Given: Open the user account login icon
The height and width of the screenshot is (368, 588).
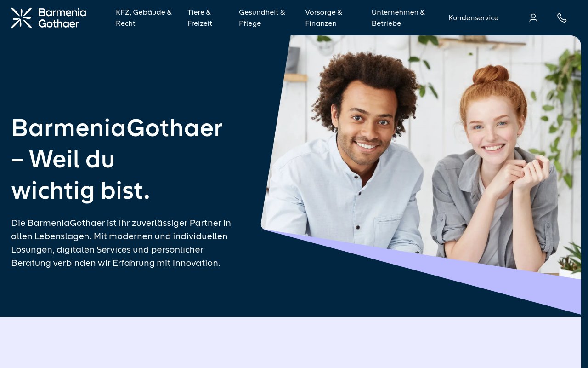Looking at the screenshot, I should click(x=533, y=18).
